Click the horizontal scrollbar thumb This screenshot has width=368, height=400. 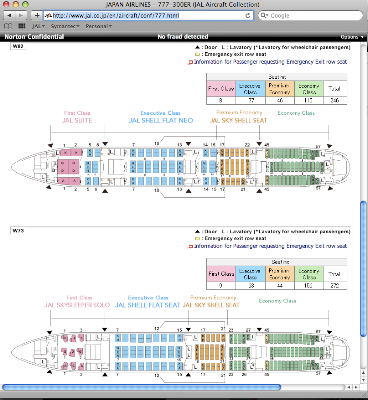142,387
